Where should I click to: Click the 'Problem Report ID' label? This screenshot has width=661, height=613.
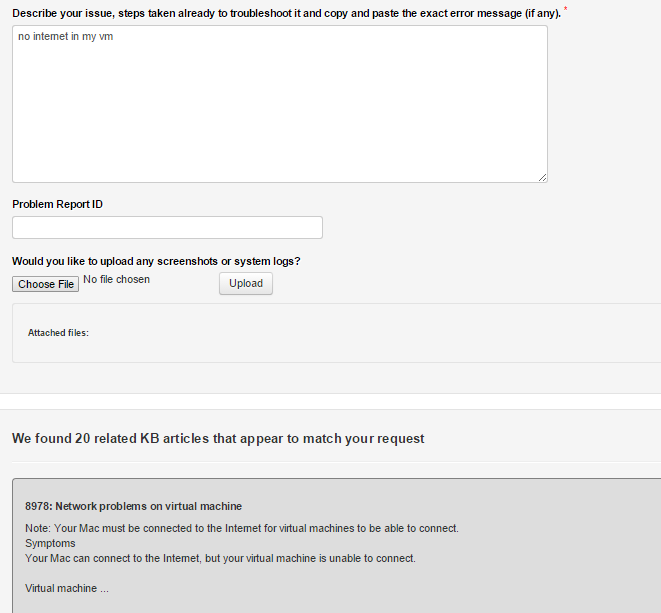pos(57,204)
